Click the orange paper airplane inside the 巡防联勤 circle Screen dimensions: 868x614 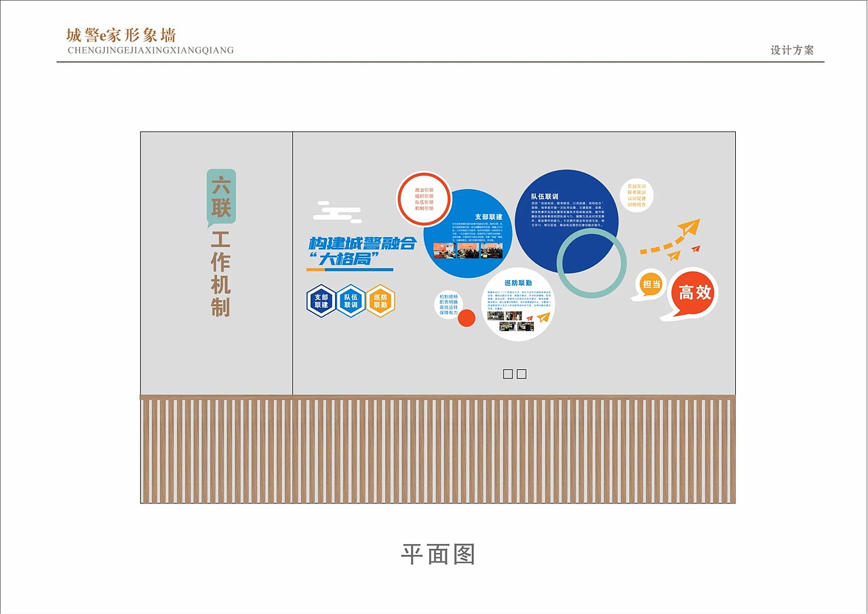point(543,317)
